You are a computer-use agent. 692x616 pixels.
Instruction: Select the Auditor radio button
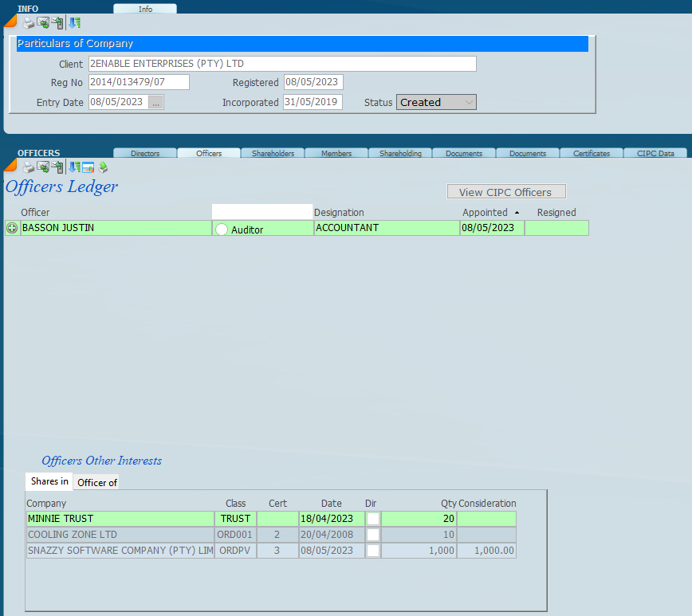pos(222,230)
